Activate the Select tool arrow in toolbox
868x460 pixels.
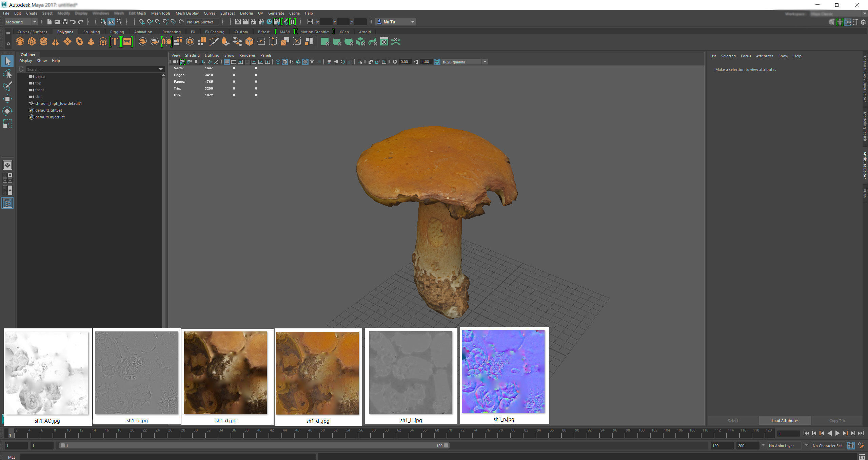[7, 61]
